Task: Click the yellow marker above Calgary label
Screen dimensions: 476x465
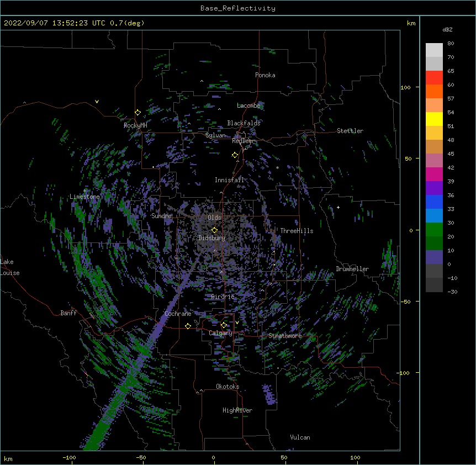Action: pyautogui.click(x=224, y=325)
